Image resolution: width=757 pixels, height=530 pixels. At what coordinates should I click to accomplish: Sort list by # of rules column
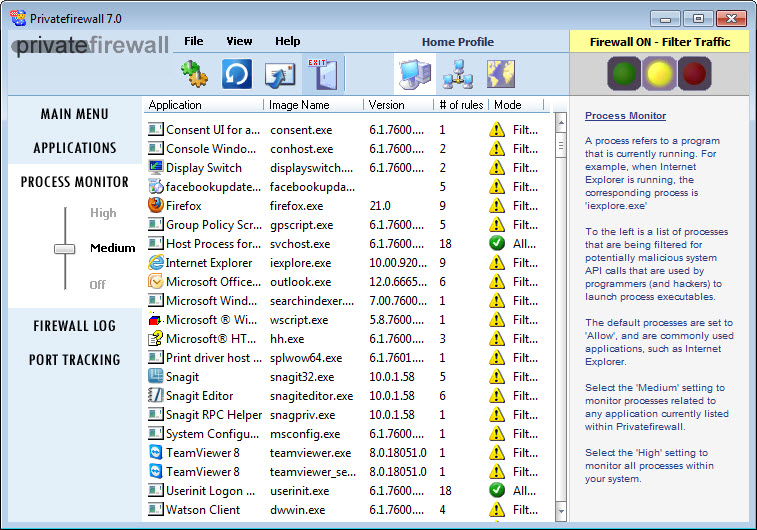point(462,105)
